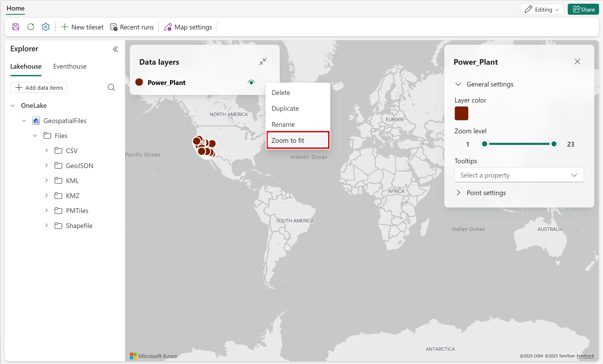Close the Power_Plant settings panel
The height and width of the screenshot is (364, 603).
point(577,62)
